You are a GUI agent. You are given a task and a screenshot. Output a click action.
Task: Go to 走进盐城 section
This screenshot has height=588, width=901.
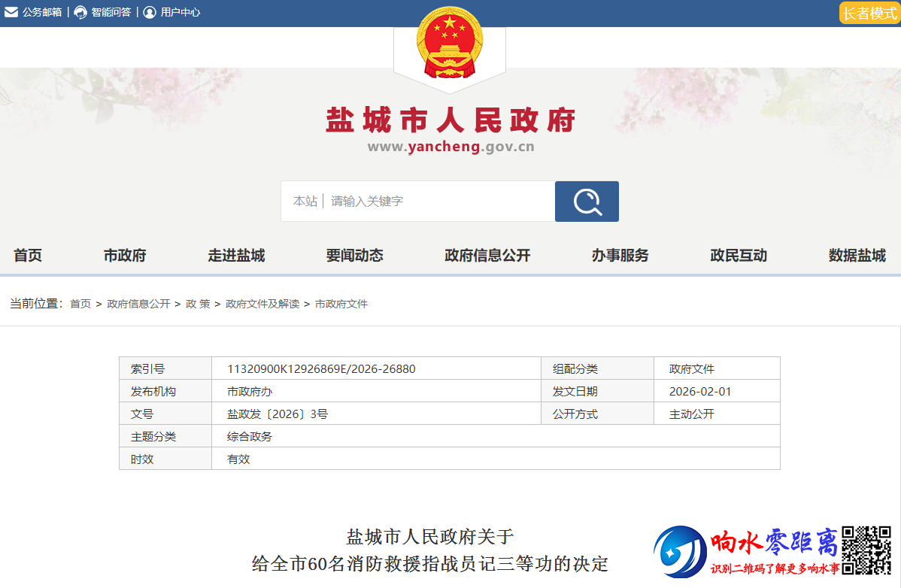pos(236,256)
